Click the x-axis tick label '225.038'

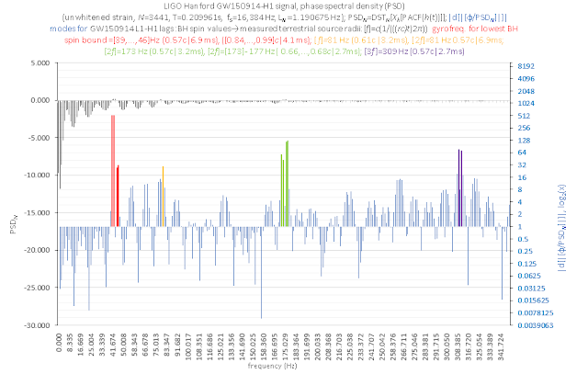tap(350, 346)
